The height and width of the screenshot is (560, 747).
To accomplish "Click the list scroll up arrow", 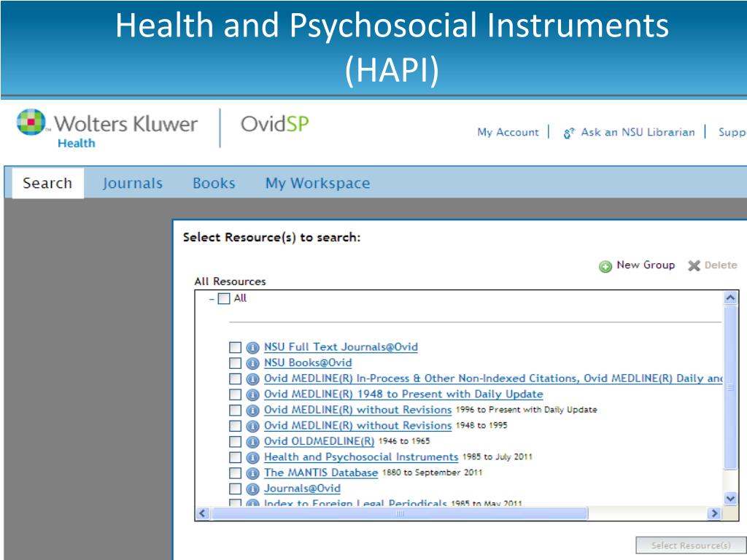I will [729, 298].
